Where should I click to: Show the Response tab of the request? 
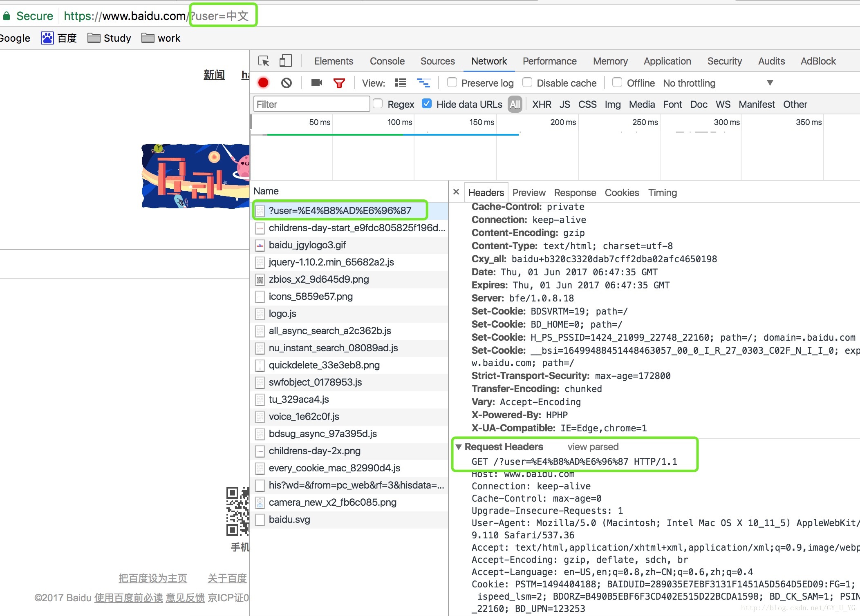click(x=575, y=193)
